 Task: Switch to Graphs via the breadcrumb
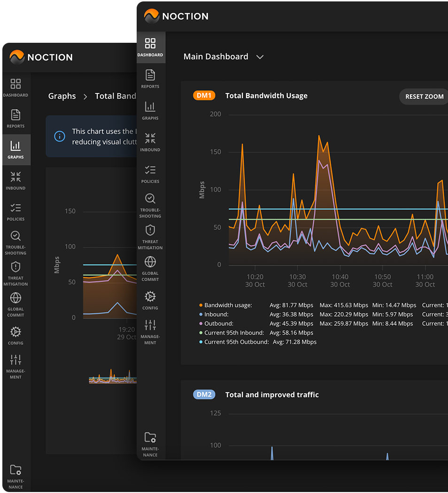point(62,96)
